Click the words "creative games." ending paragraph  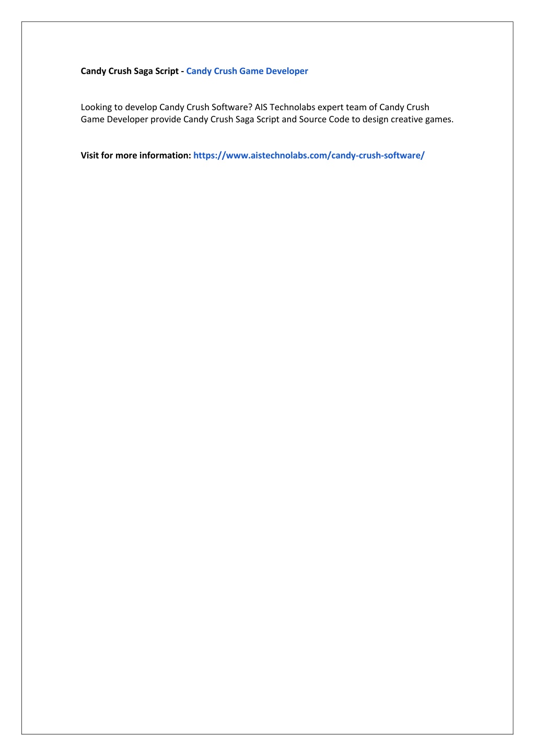coord(422,120)
